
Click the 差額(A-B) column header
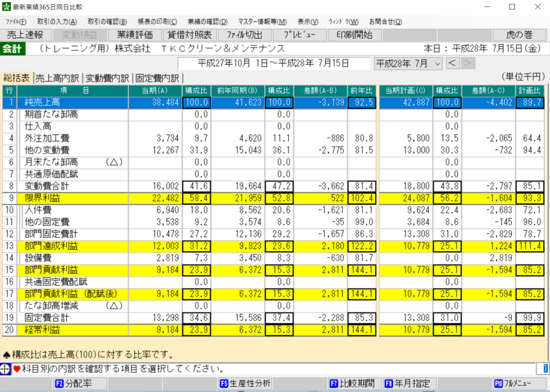click(320, 90)
